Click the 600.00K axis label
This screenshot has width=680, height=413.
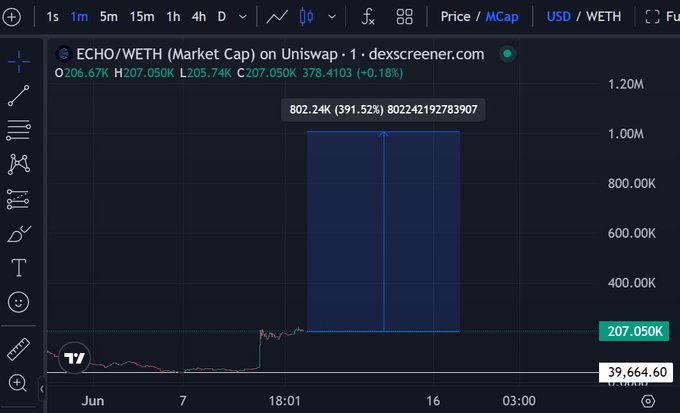coord(631,233)
